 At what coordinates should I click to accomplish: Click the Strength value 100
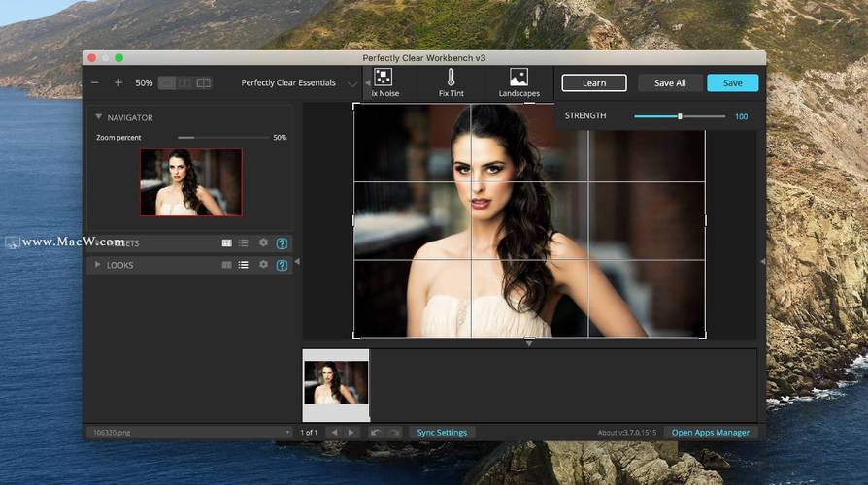tap(741, 116)
